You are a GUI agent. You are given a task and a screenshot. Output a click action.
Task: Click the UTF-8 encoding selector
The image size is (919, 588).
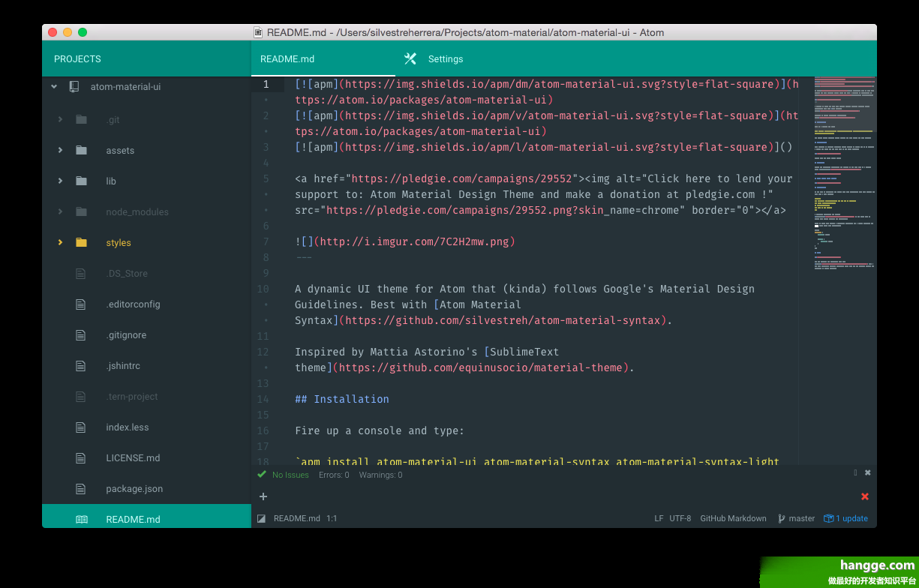click(680, 518)
